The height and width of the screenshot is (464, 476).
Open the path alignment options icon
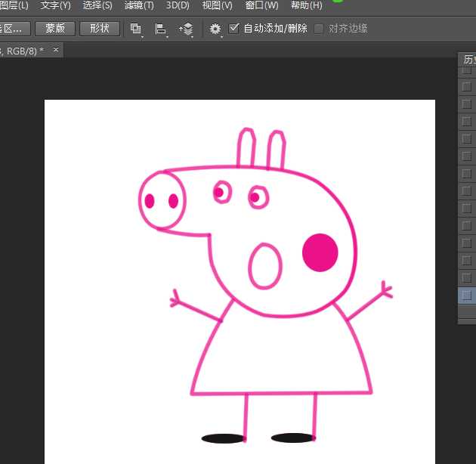pos(160,29)
